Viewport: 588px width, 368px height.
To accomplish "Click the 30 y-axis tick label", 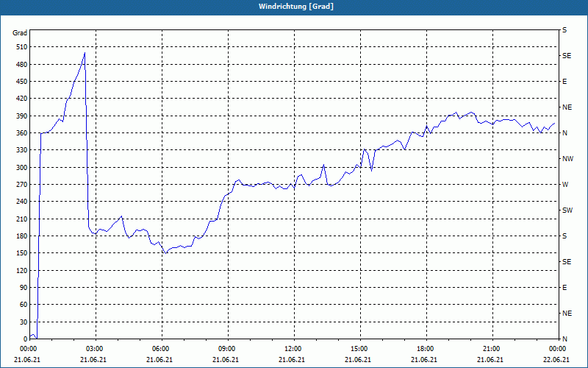I will pos(24,322).
